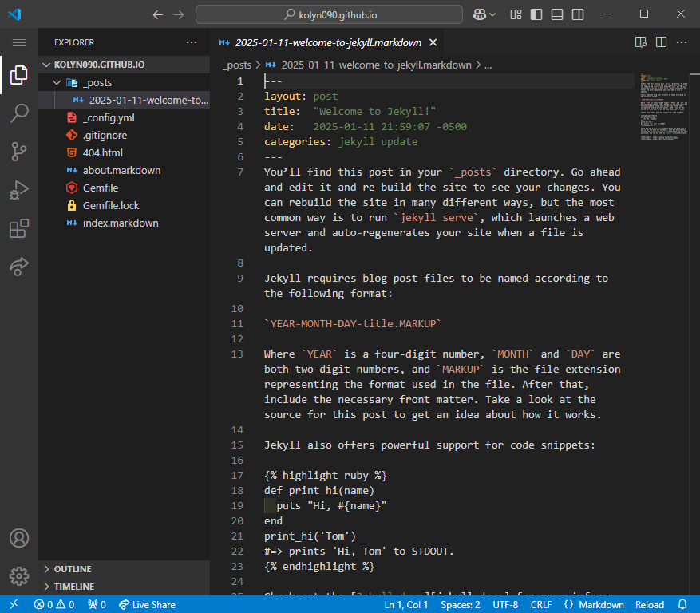
Task: Open the Source Control view
Action: (18, 152)
